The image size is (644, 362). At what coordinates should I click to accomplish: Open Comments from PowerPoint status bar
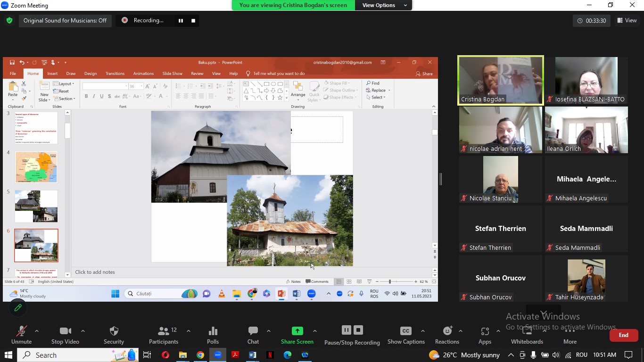[317, 281]
